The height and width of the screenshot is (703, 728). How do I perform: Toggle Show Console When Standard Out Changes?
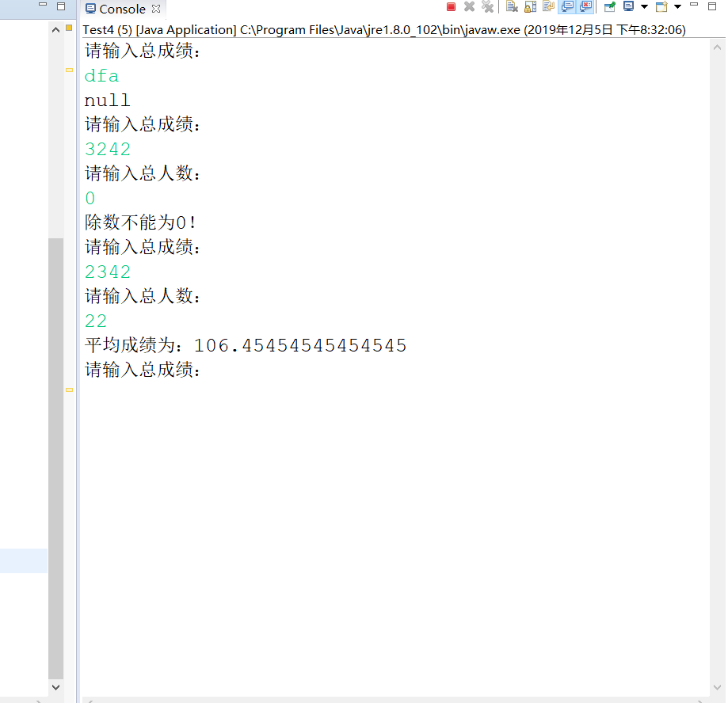point(566,6)
